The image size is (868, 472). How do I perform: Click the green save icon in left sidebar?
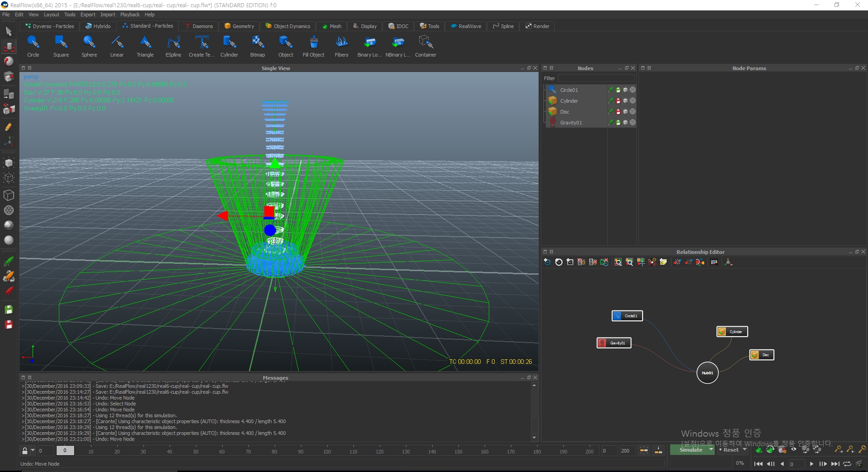click(x=9, y=310)
